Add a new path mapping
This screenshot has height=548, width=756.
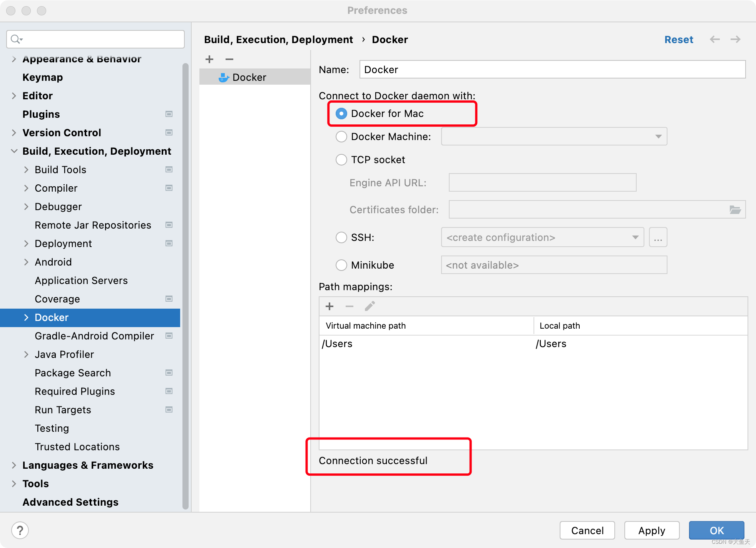(x=329, y=306)
